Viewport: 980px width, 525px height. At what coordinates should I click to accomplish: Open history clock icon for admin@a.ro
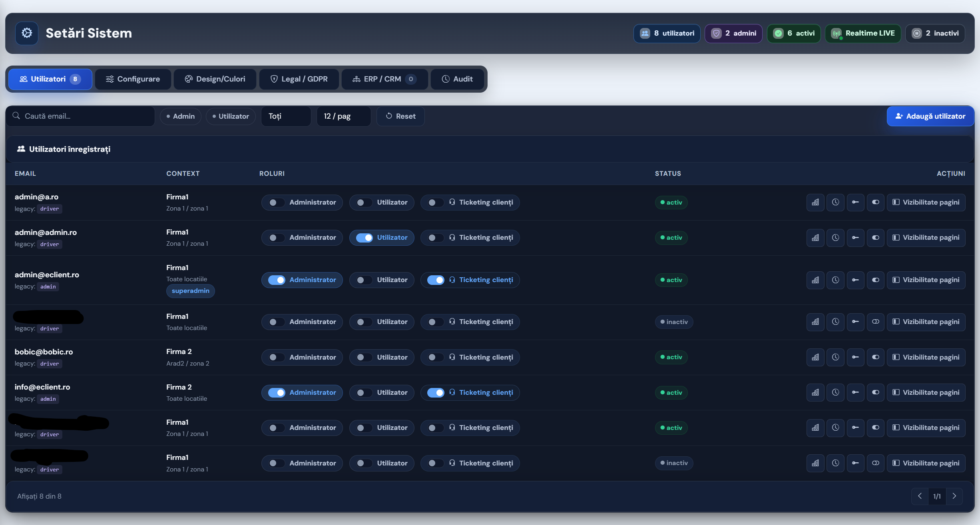click(835, 202)
